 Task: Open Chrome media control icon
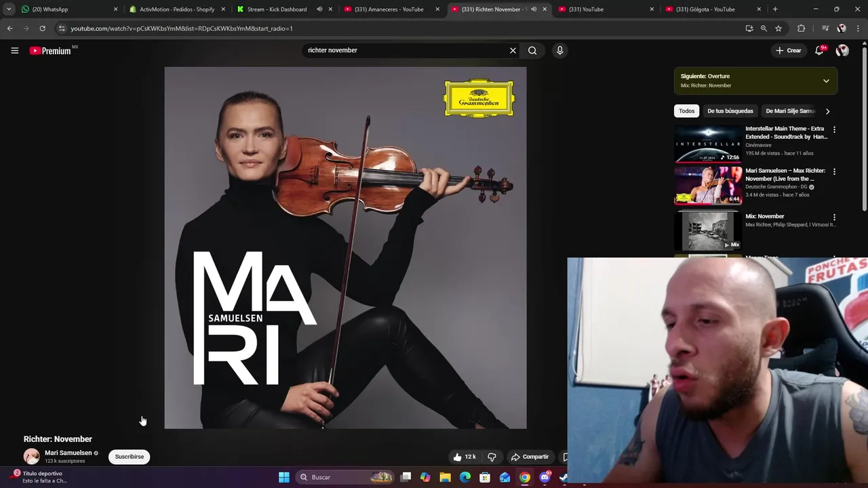[825, 28]
